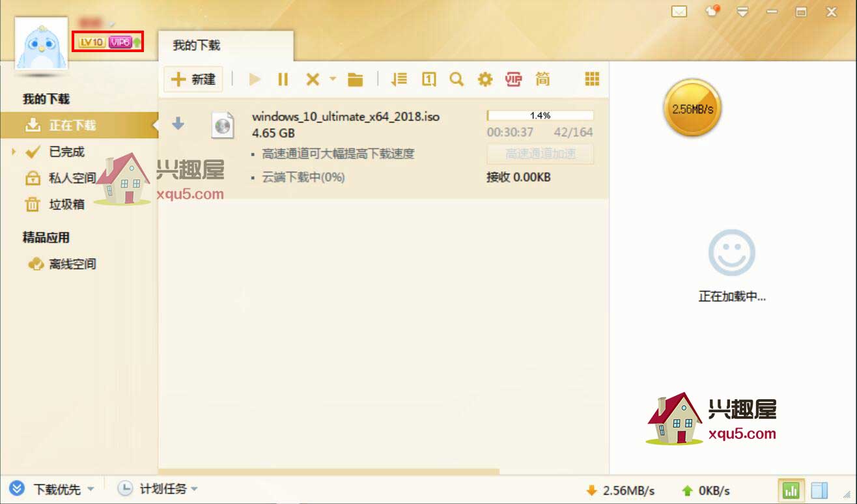Open the delete options dropdown arrow

[x=333, y=79]
